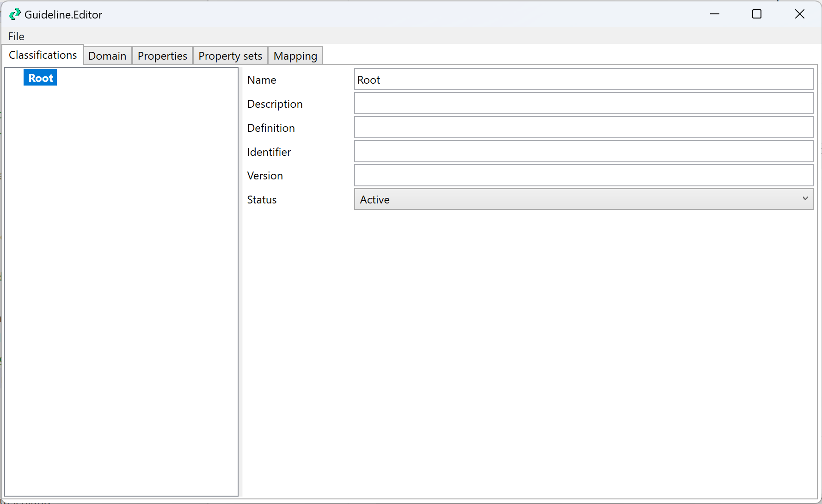Click into the Name field containing Root
Viewport: 822px width, 504px height.
583,80
